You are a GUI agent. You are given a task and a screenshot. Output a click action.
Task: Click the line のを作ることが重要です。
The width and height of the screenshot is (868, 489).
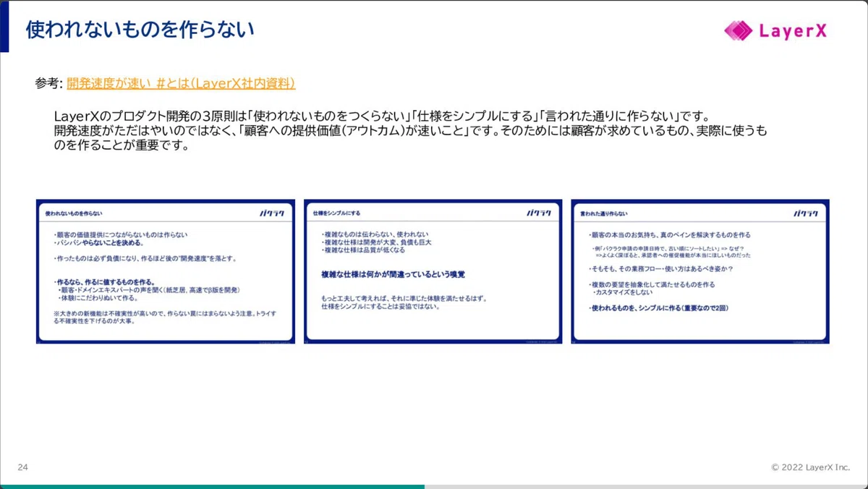tap(122, 145)
